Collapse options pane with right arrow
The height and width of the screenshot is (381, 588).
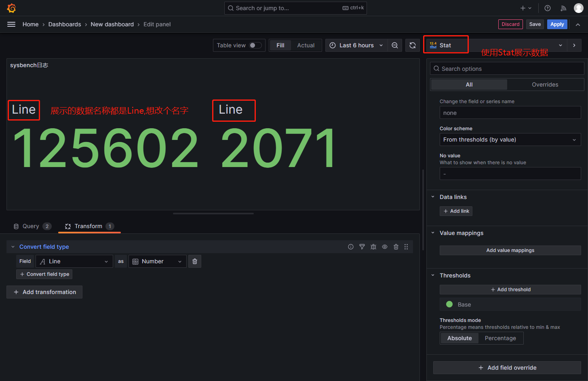pyautogui.click(x=574, y=45)
